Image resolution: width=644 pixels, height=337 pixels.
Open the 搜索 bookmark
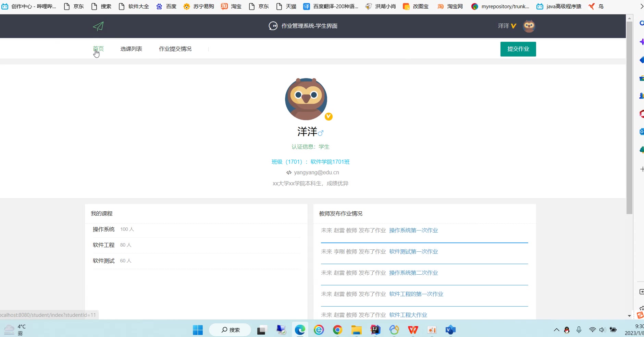pyautogui.click(x=101, y=7)
